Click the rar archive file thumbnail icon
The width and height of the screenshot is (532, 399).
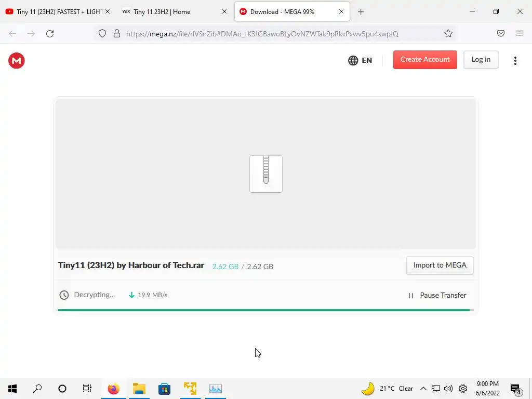(265, 174)
